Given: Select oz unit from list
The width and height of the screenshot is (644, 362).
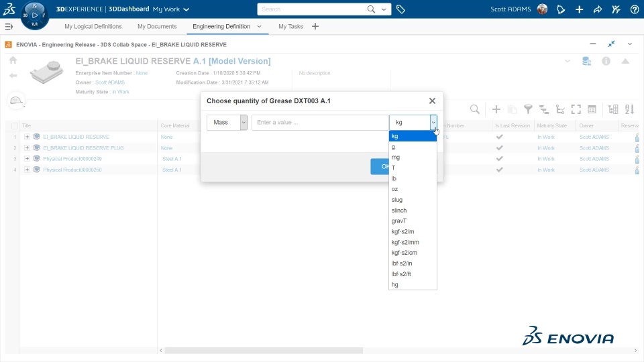Looking at the screenshot, I should click(x=413, y=189).
